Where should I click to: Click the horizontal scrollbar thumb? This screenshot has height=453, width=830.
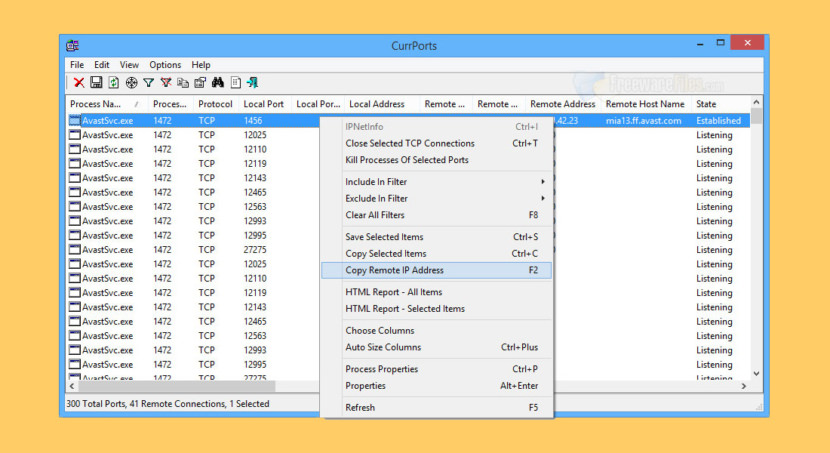177,386
